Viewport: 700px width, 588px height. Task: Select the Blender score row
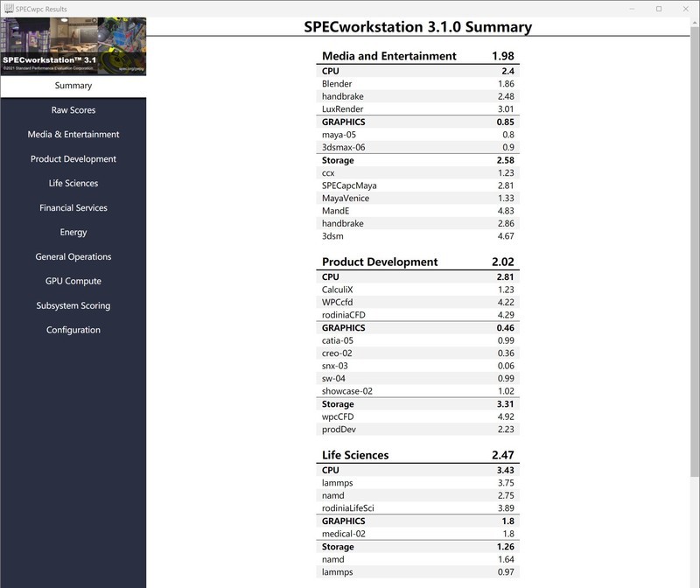tap(418, 83)
